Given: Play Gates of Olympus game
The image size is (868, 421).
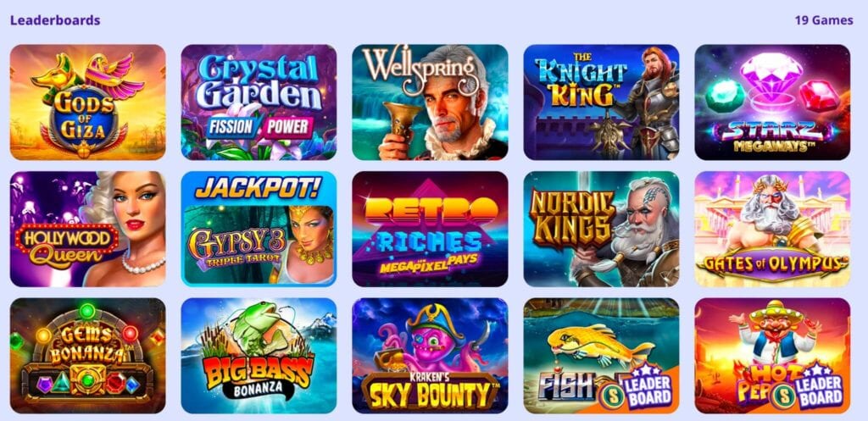Looking at the screenshot, I should 772,229.
